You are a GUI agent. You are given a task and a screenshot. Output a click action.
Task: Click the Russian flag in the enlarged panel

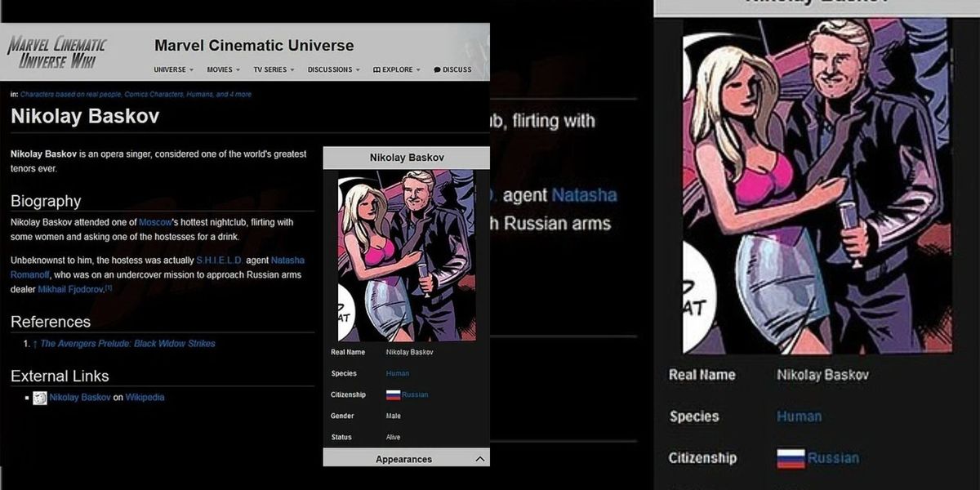790,458
